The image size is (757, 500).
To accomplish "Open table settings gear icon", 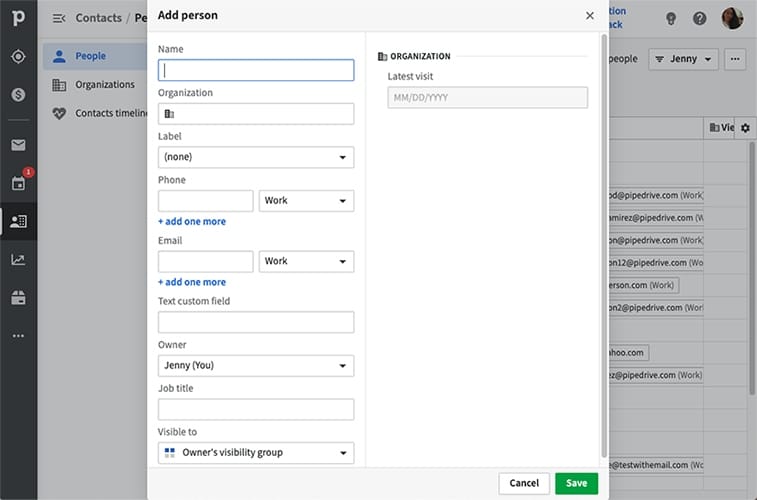I will pos(745,128).
